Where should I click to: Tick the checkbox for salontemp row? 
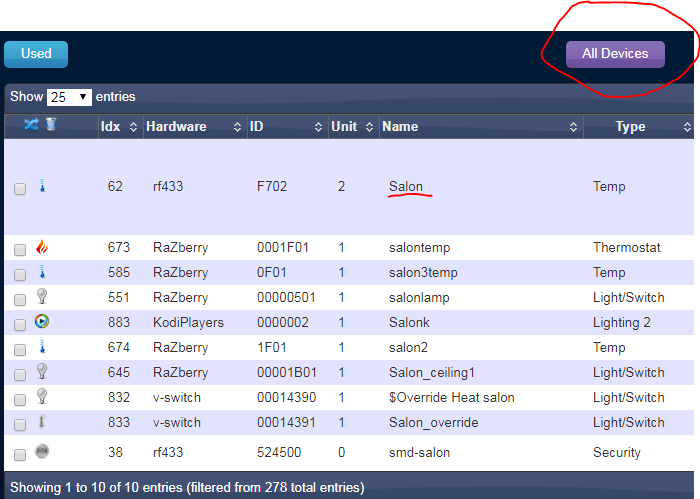[20, 249]
